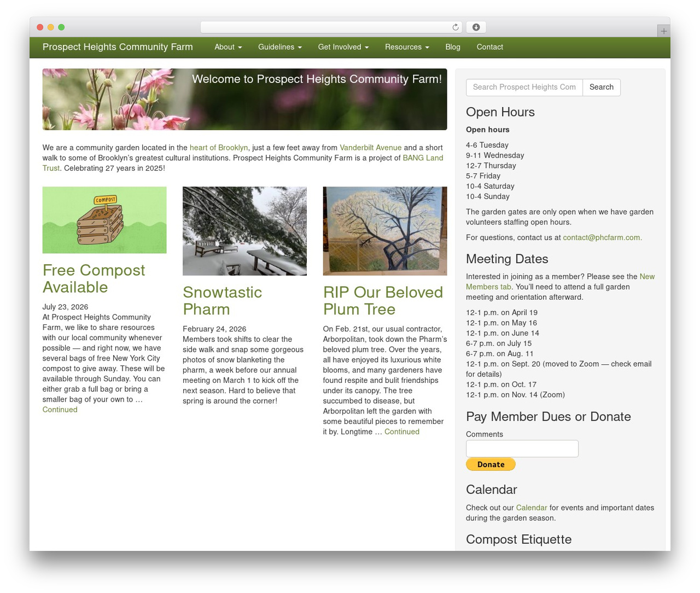Open a new browser tab with plus

[x=663, y=31]
